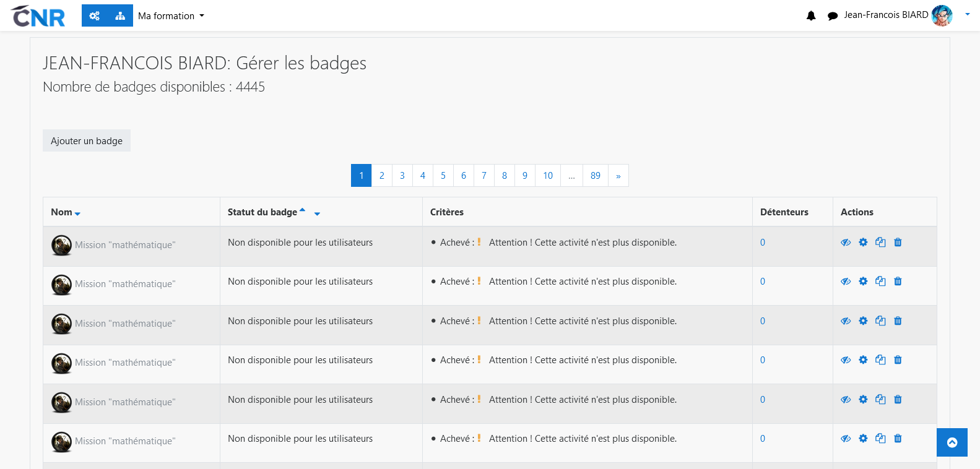Delete fifth row badge with trash icon

(898, 400)
